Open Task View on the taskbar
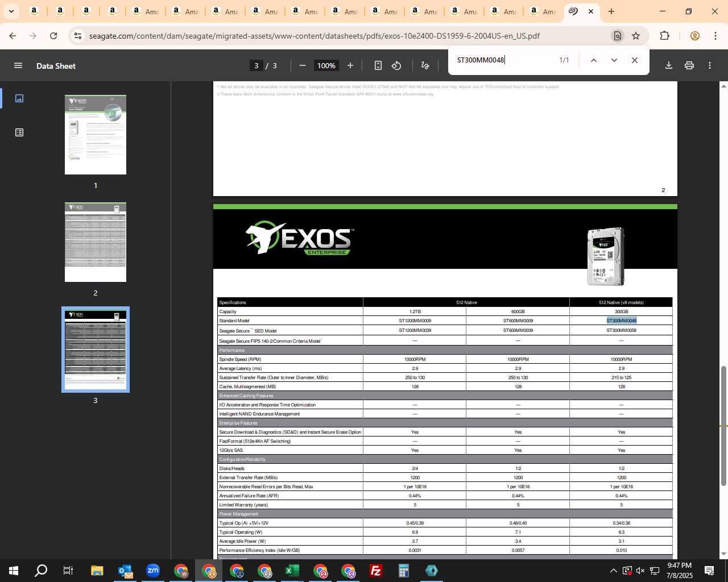Viewport: 728px width, 582px height. tap(68, 571)
